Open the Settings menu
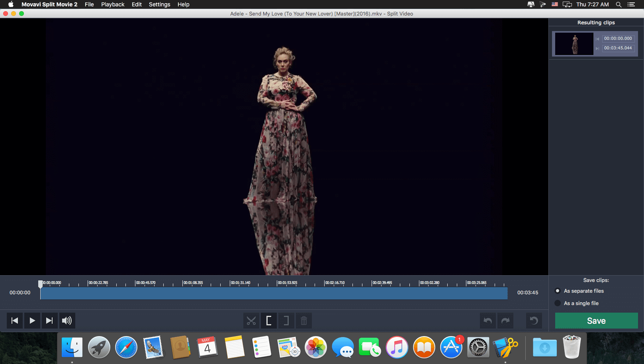Screen dimensions: 644x364 click(159, 4)
